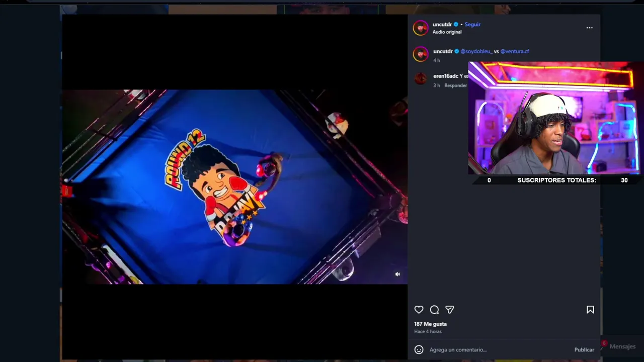
Task: Open Audio original link
Action: point(447,32)
